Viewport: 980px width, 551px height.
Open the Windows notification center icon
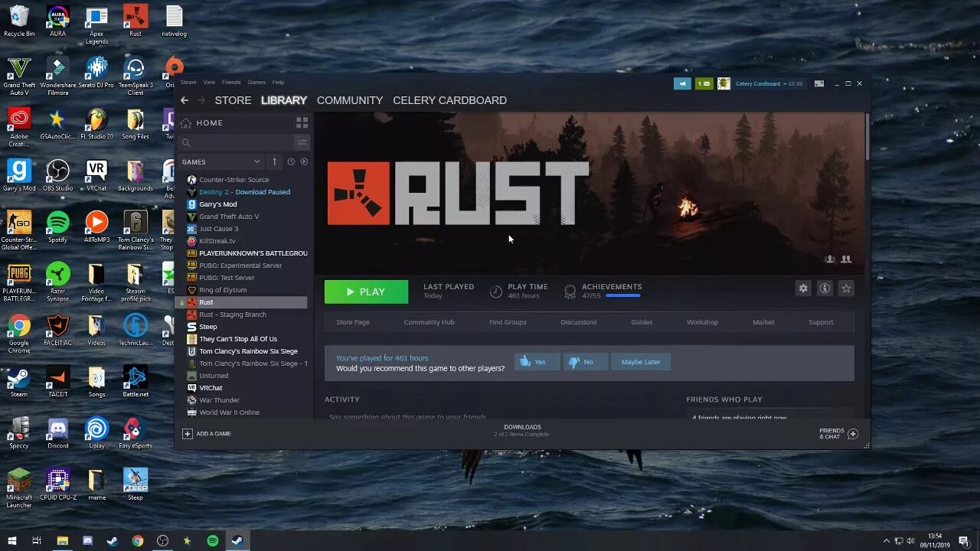(964, 540)
